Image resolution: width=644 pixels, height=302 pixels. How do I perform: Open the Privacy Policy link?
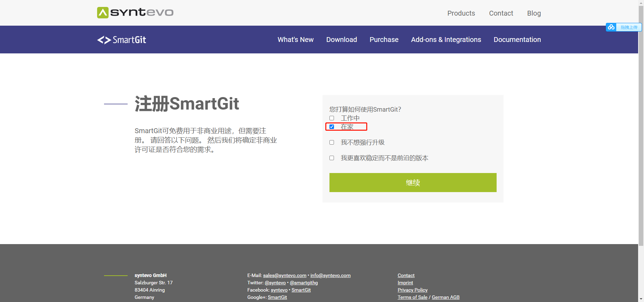coord(413,290)
